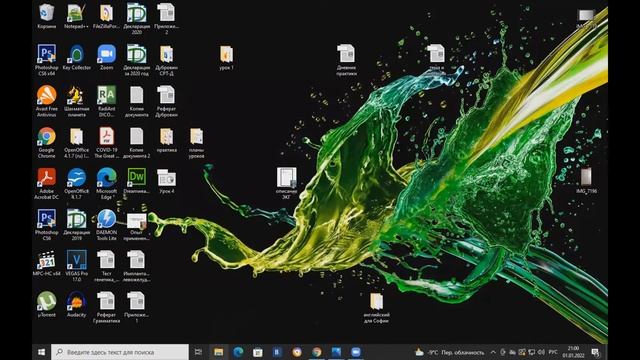Open DAEMON Tools Lite shortcut

tap(107, 225)
